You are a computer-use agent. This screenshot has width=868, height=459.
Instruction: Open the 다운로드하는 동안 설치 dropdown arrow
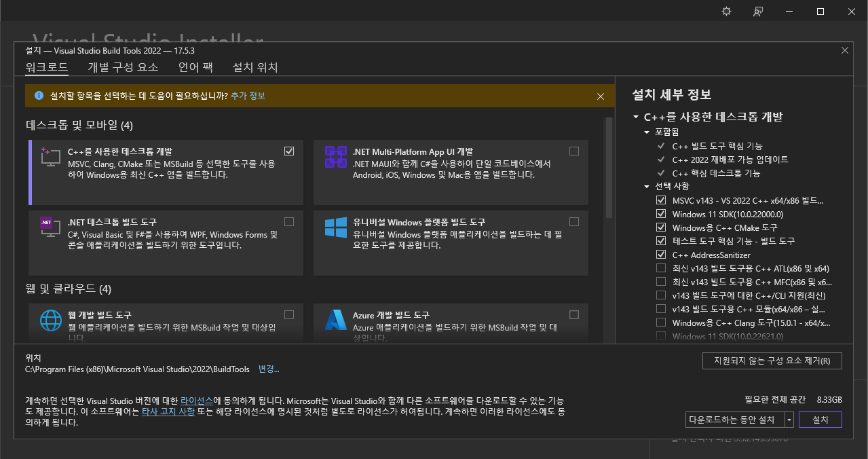click(789, 420)
